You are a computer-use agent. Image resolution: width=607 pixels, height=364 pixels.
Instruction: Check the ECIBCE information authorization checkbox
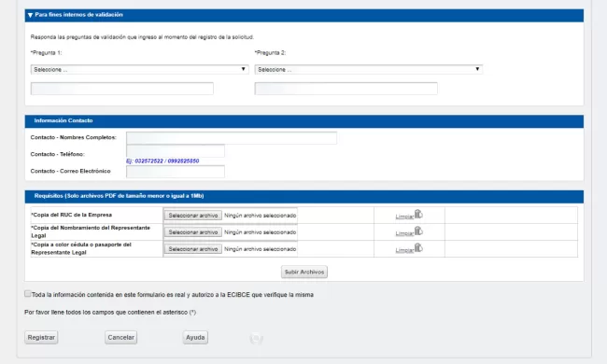tap(28, 294)
